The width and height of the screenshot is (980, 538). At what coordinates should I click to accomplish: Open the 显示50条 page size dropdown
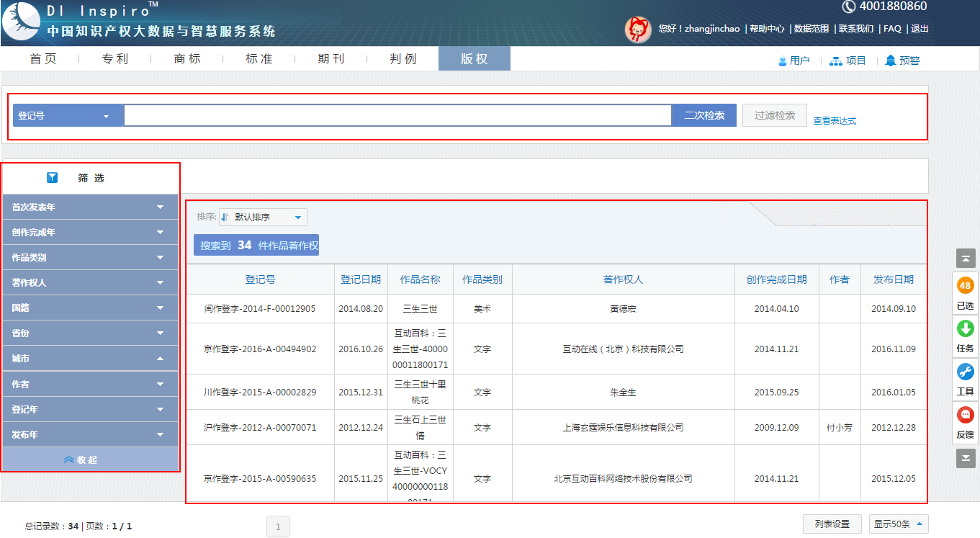[x=898, y=524]
